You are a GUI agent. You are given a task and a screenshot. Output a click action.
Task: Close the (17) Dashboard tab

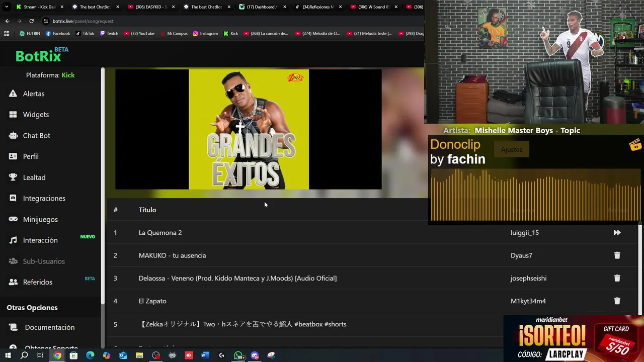285,7
